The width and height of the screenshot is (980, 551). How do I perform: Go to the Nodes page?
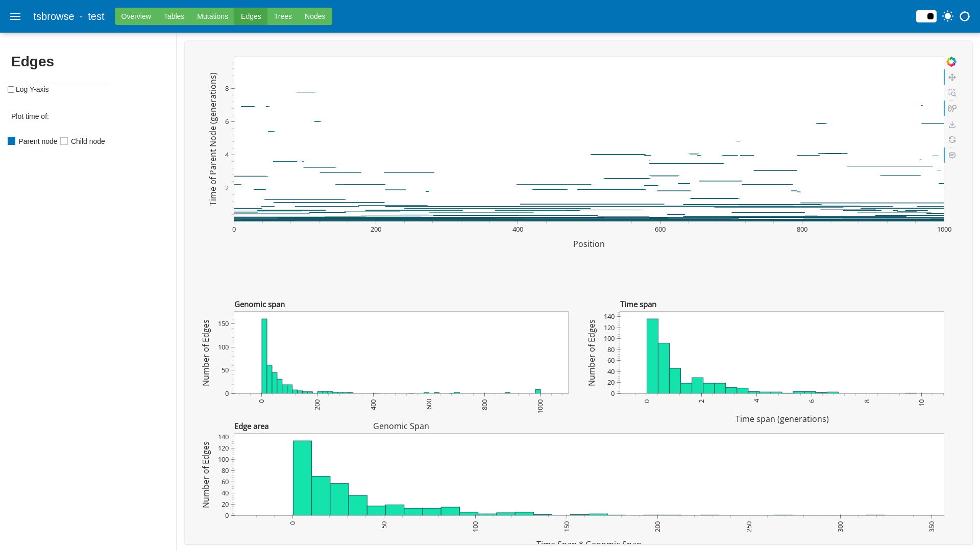[x=315, y=16]
